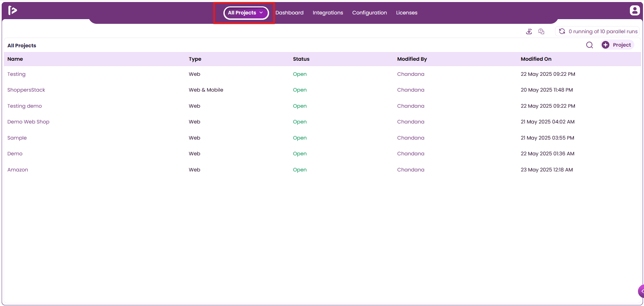Click Open status in Sample row
This screenshot has height=306, width=644.
point(300,138)
